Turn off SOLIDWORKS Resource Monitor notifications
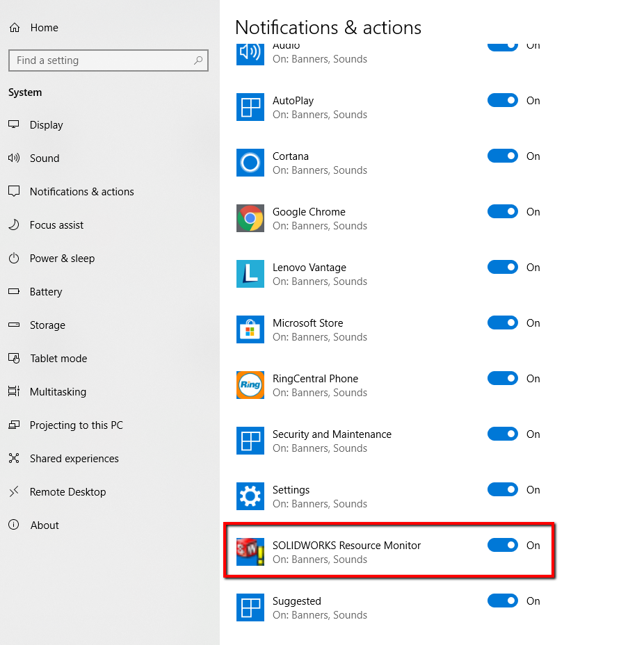The width and height of the screenshot is (644, 645). pos(502,545)
